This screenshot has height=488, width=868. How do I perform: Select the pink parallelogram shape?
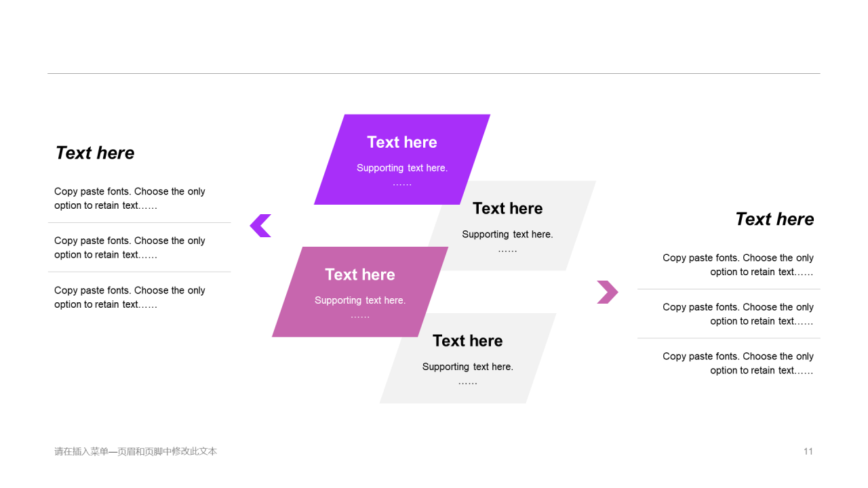[360, 291]
